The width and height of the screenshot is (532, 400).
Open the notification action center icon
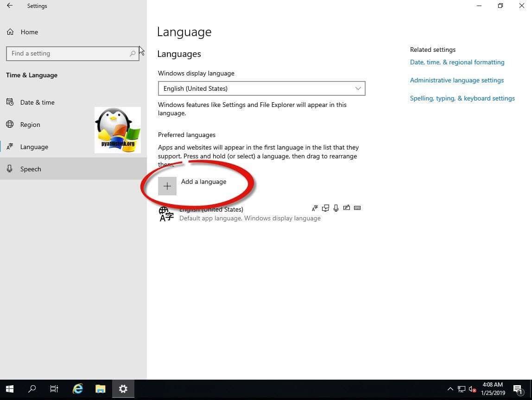pyautogui.click(x=518, y=389)
